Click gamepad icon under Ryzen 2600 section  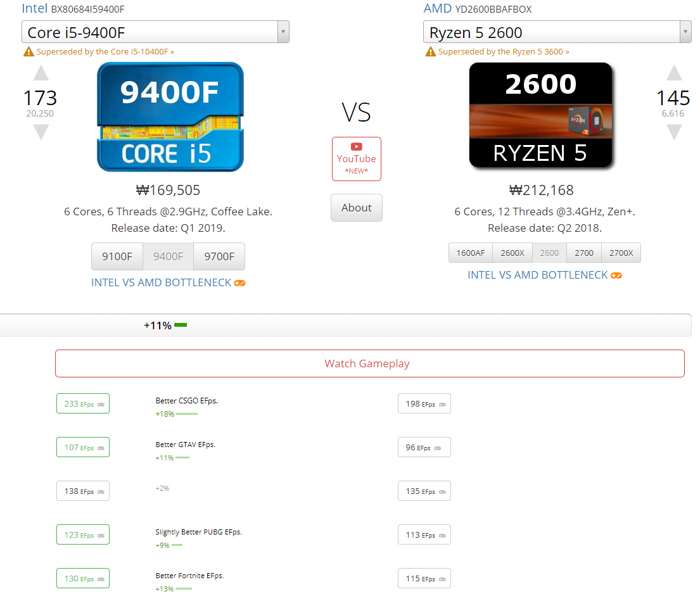pyautogui.click(x=616, y=275)
